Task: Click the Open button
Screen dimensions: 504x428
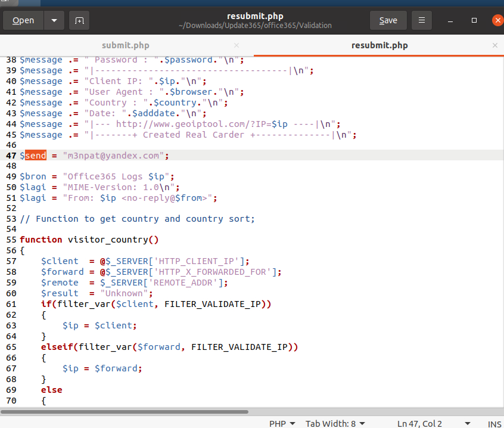Action: point(23,20)
